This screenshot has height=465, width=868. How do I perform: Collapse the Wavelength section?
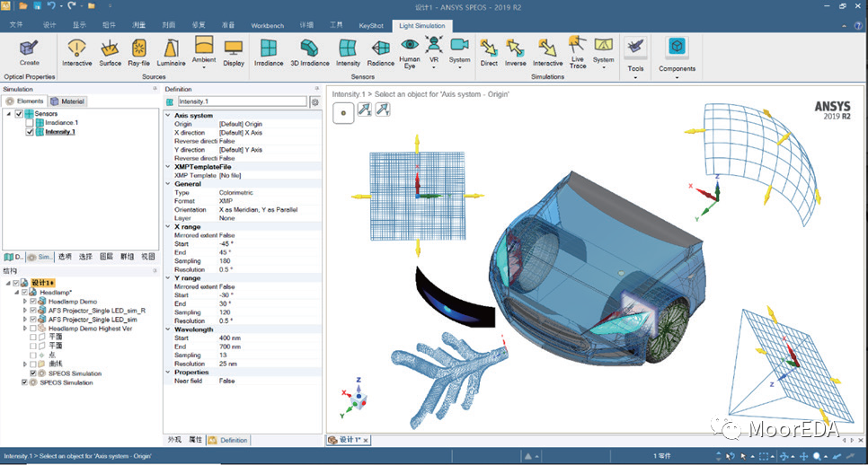(168, 329)
